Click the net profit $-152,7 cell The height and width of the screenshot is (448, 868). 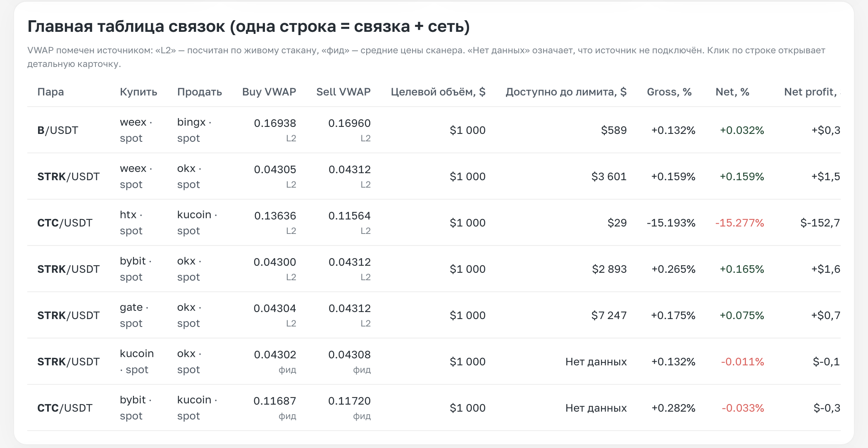pos(820,223)
